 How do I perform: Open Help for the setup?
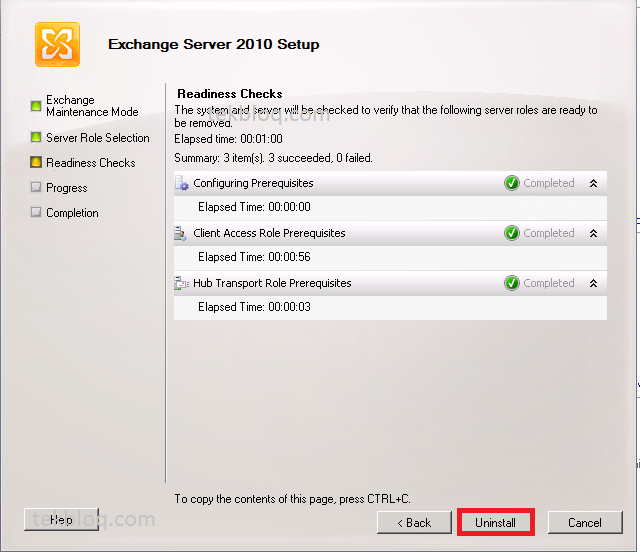61,520
